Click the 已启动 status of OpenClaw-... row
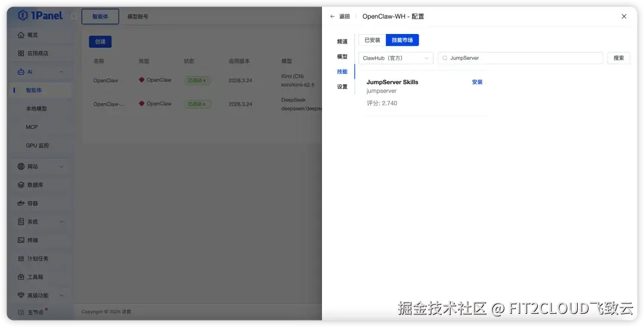The image size is (644, 327). (x=197, y=104)
